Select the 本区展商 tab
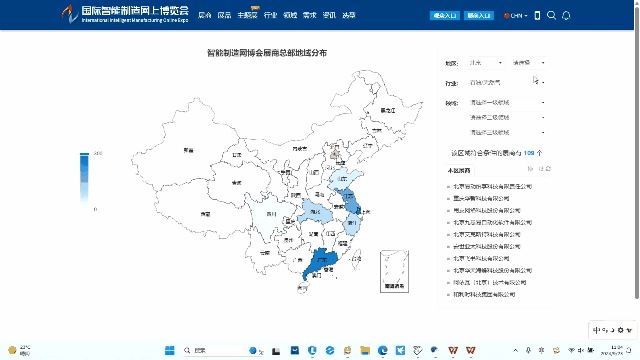Screen dimensions: 640x360 coord(459,170)
